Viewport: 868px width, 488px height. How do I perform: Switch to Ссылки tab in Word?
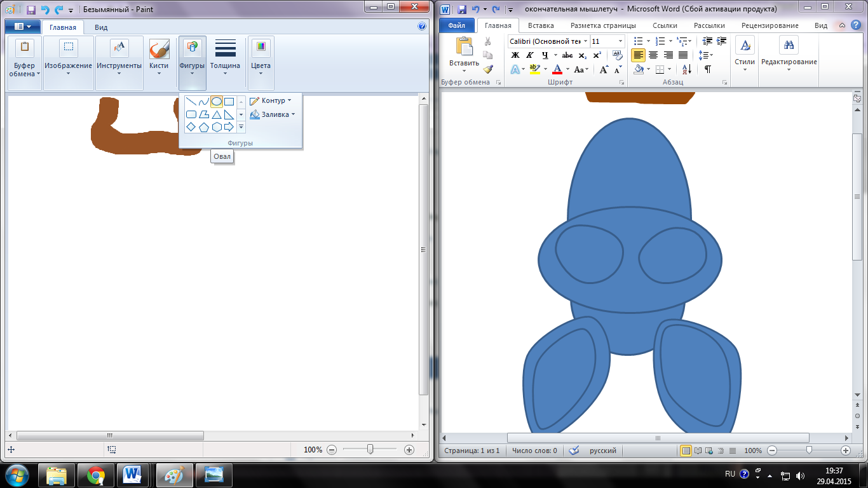tap(664, 25)
